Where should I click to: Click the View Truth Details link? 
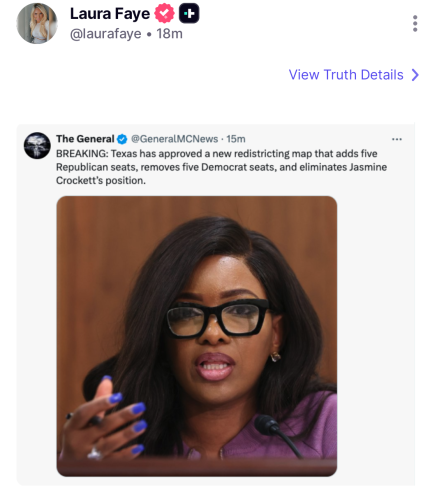point(346,75)
